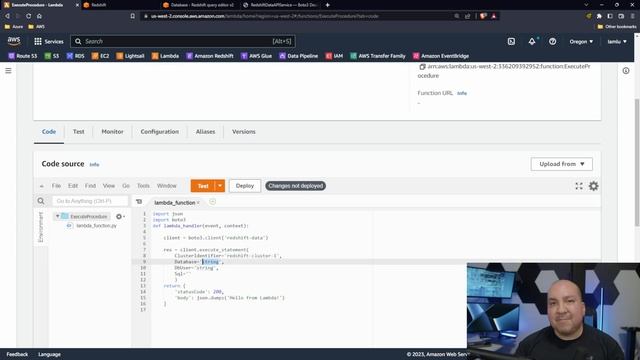Collapse the editor menu bar arrow

click(41, 186)
